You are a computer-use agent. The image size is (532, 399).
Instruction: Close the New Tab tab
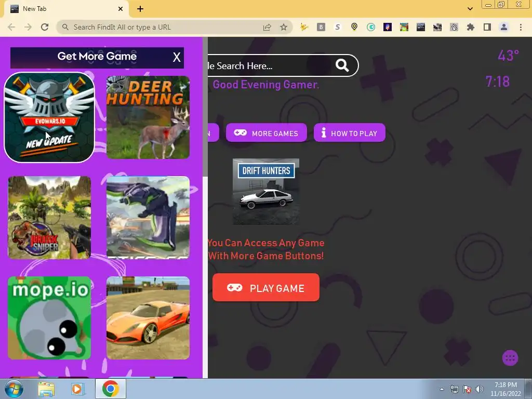point(121,9)
